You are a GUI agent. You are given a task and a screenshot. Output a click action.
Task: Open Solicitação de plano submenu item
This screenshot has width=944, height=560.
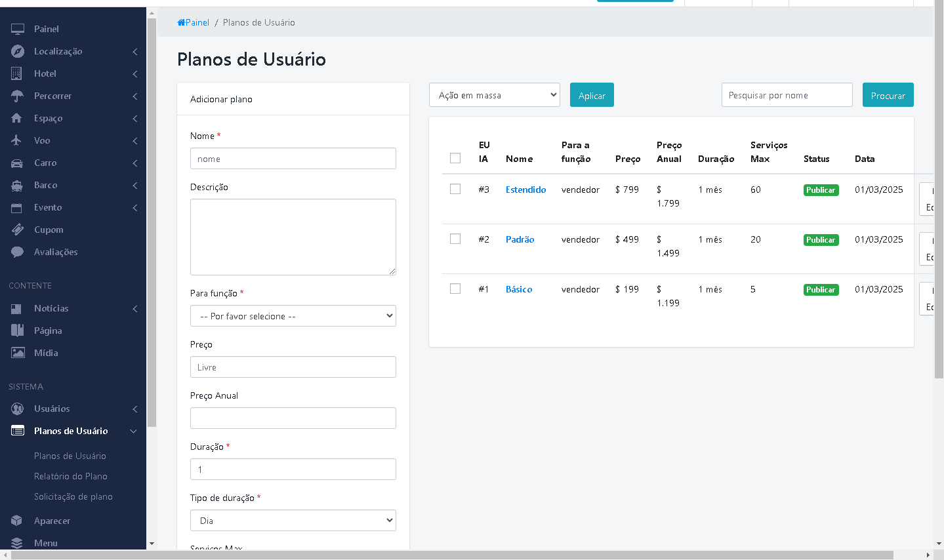click(73, 496)
